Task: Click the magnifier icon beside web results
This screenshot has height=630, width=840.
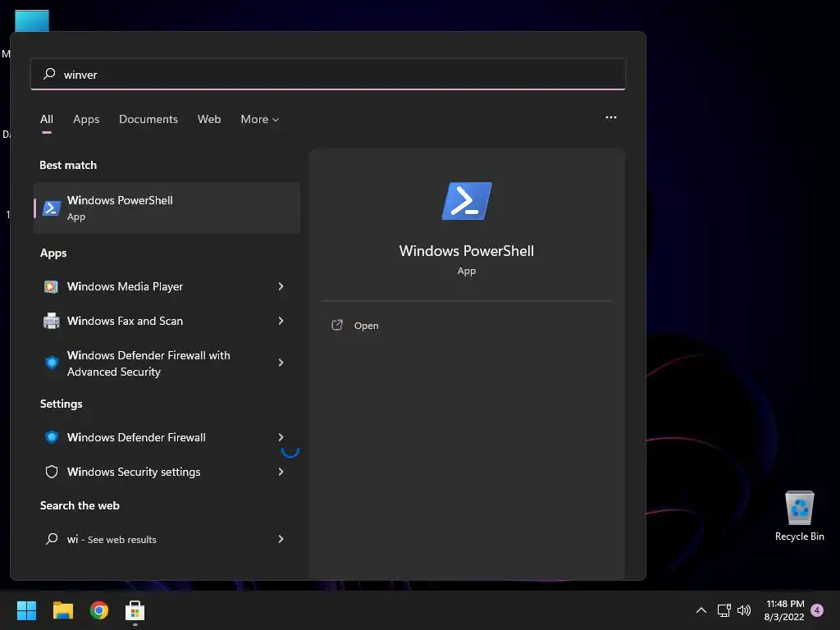Action: click(x=52, y=539)
